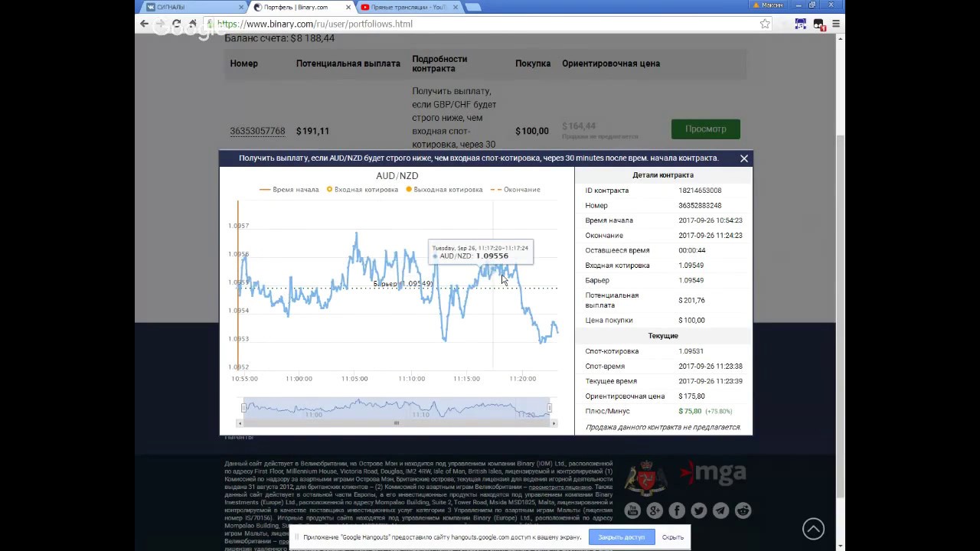
Task: Click the indicative price value $175,80
Action: pos(691,396)
